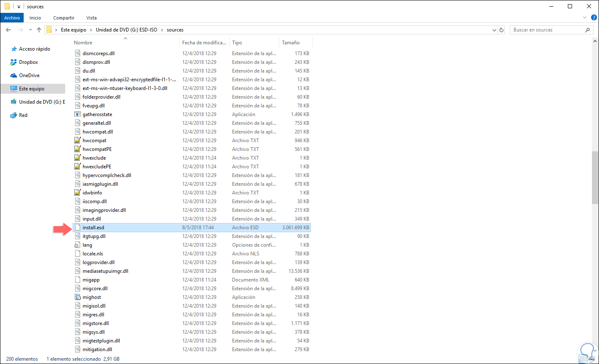Click the search magnifier icon
599x364 pixels.
point(587,30)
